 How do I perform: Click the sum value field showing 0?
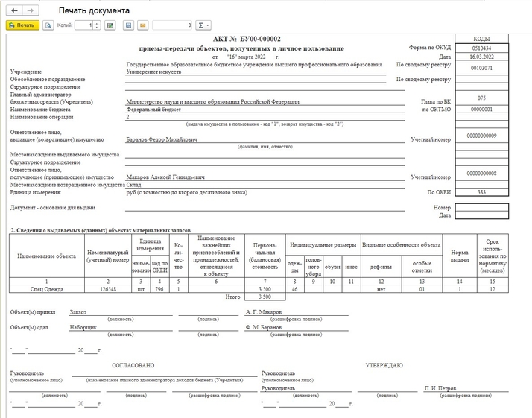[x=173, y=25]
